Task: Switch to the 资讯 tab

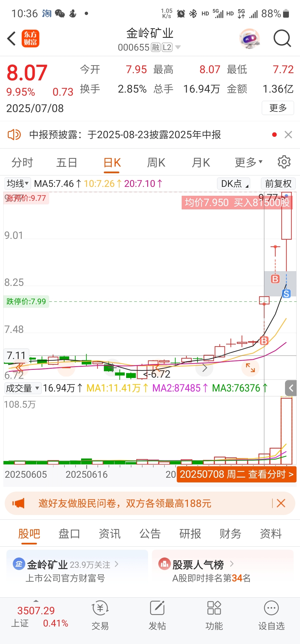Action: tap(110, 534)
